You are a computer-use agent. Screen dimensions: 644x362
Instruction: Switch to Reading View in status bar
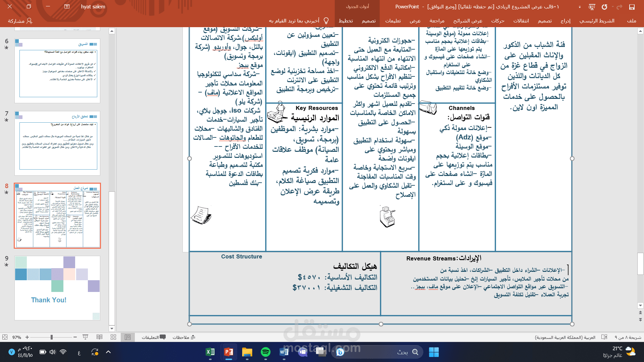99,337
